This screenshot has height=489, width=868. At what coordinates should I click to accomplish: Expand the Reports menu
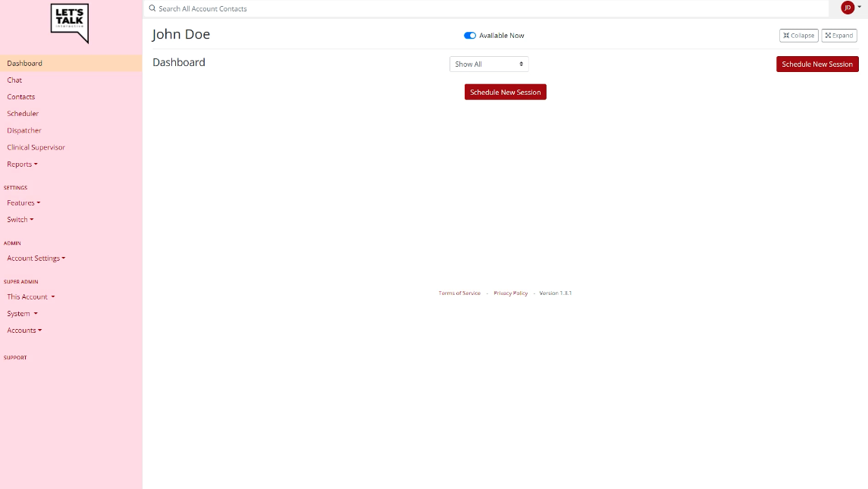click(x=22, y=164)
